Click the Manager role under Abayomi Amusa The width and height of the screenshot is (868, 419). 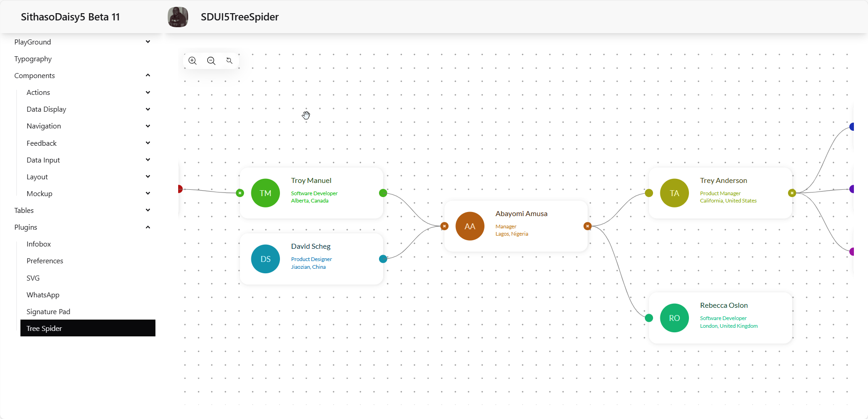tap(506, 227)
